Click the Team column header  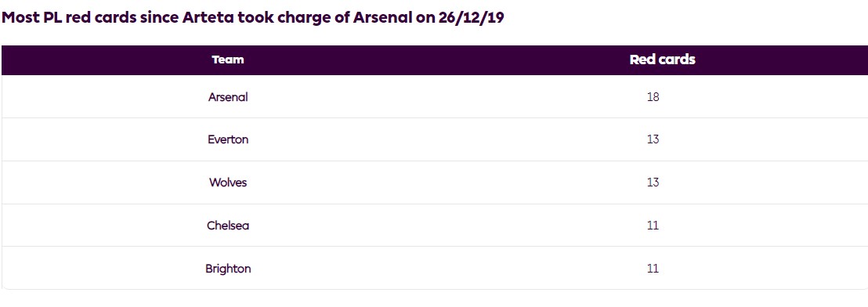[x=227, y=60]
